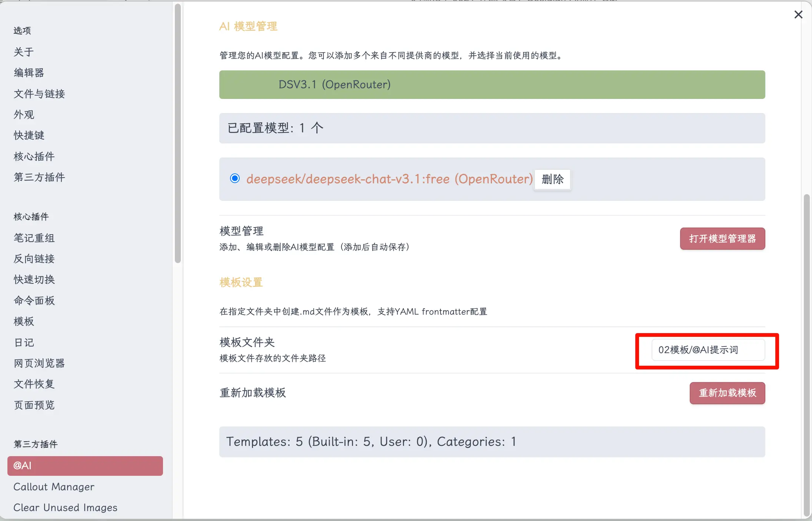Open the 外观 appearance settings
Image resolution: width=812 pixels, height=521 pixels.
pyautogui.click(x=23, y=115)
